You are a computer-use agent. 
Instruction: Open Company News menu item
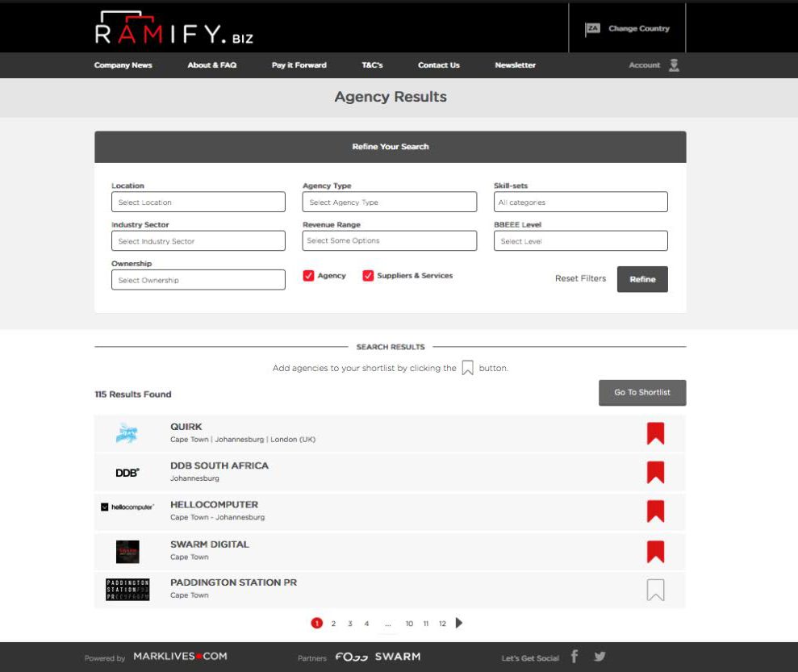point(123,65)
